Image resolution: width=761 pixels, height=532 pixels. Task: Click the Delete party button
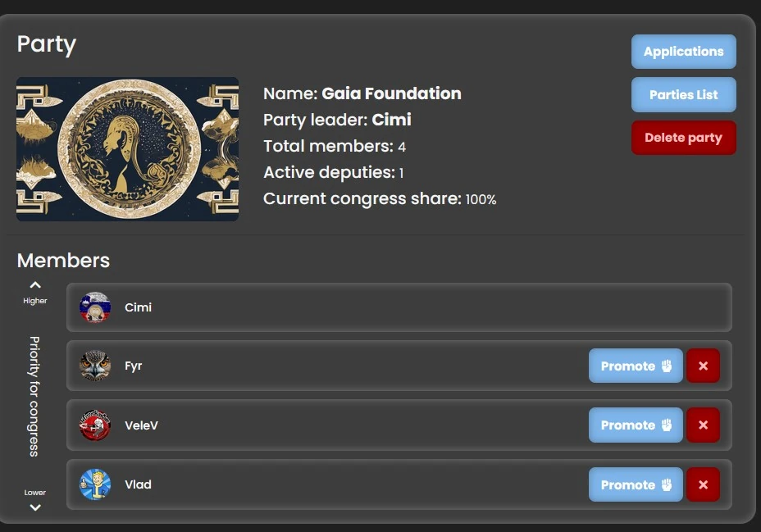(683, 137)
